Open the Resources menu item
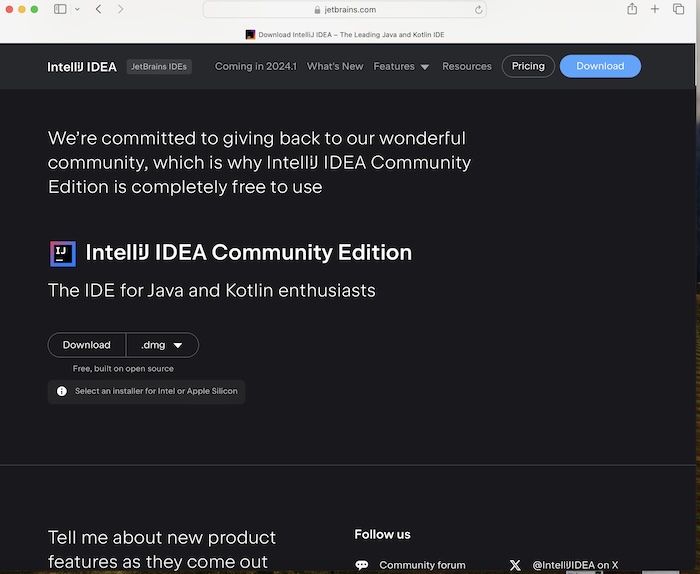 467,66
